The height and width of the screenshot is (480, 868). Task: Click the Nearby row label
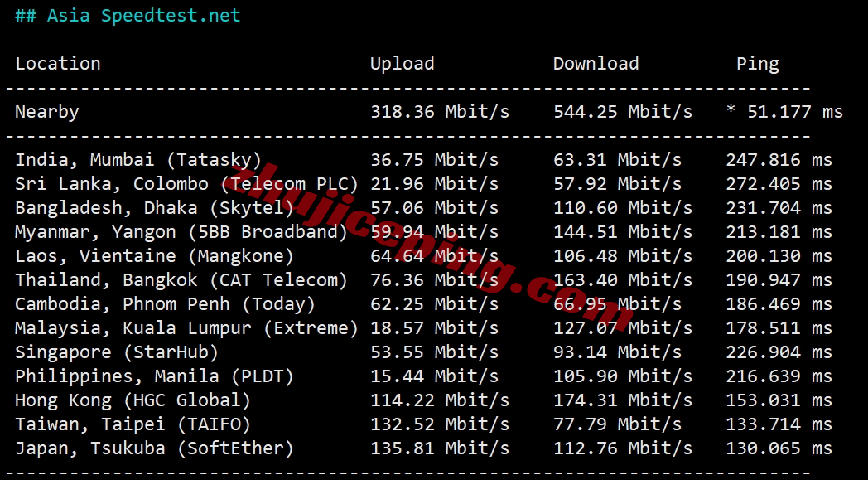(47, 112)
